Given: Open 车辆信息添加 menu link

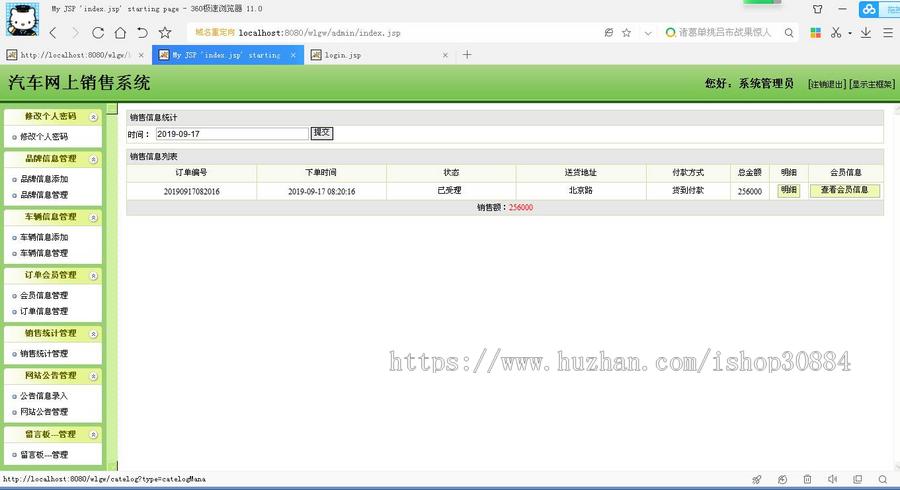Looking at the screenshot, I should coord(44,237).
